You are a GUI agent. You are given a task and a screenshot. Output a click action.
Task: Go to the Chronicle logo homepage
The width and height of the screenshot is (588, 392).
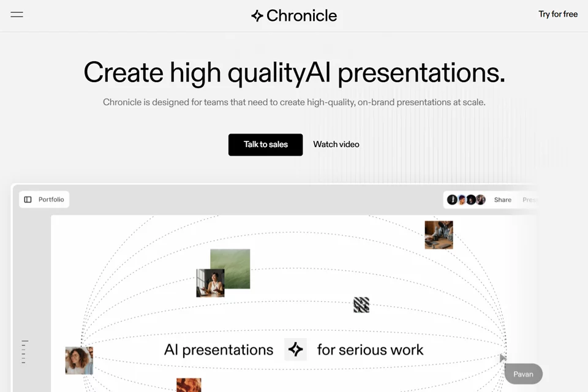point(294,16)
